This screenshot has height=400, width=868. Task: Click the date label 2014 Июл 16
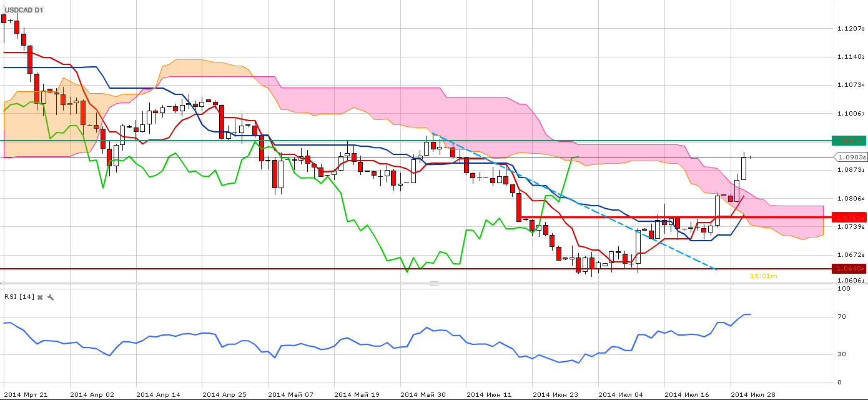tap(687, 394)
